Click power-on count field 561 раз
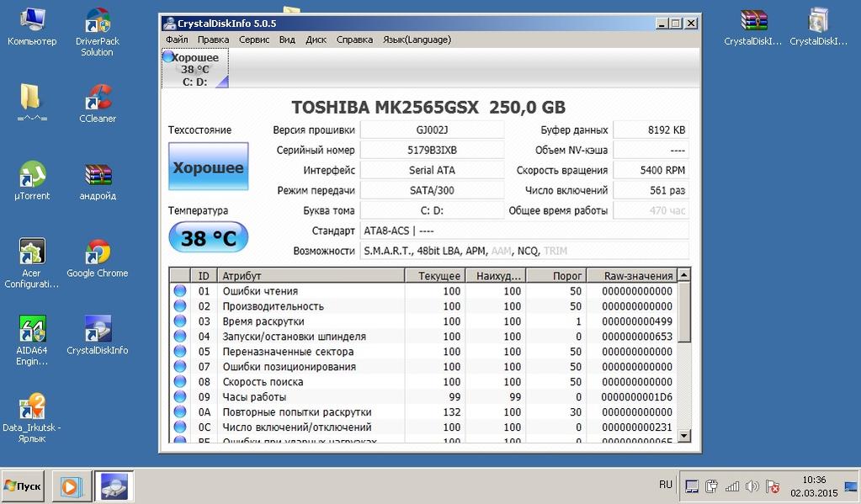The image size is (861, 504). (x=651, y=190)
